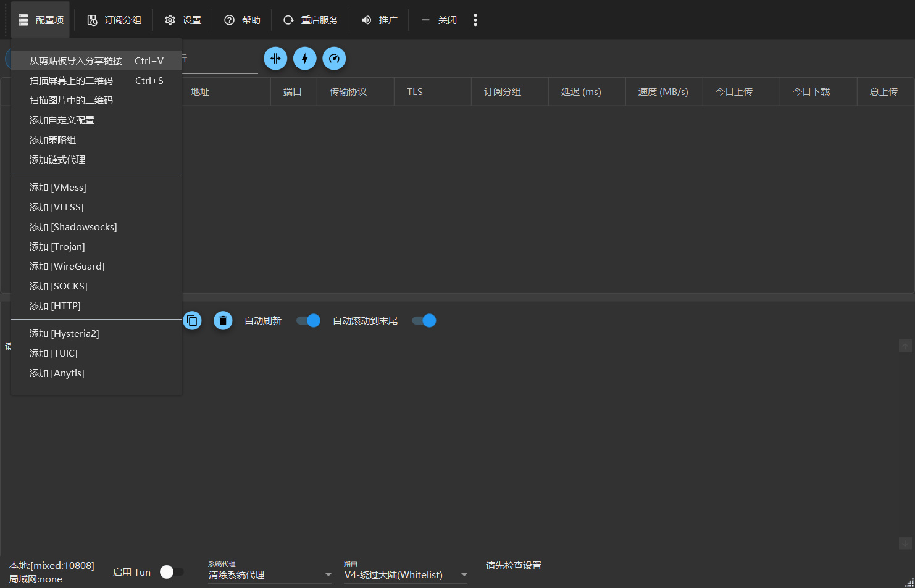Open the 订阅分组 menu
Screen dimensions: 915x588
114,20
